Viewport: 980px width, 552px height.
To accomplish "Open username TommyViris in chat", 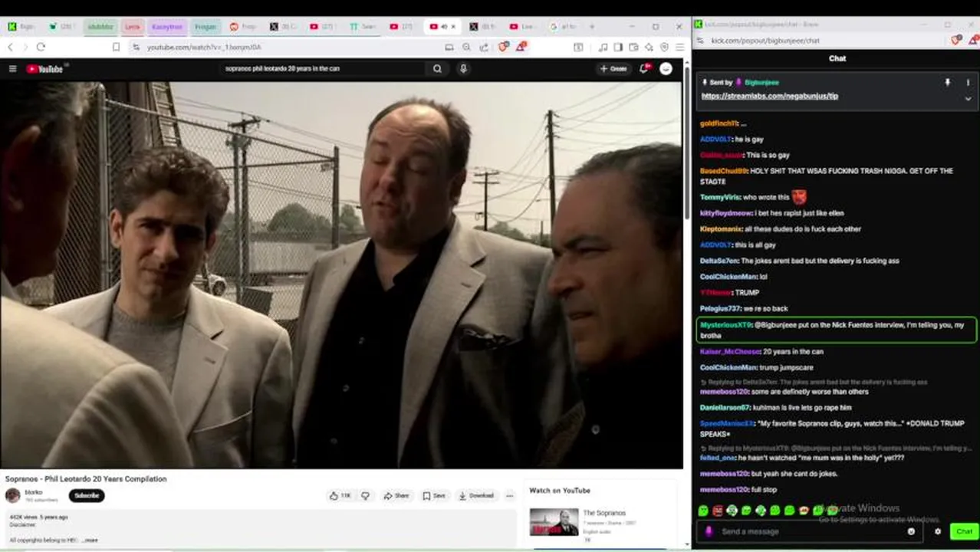I will 720,197.
